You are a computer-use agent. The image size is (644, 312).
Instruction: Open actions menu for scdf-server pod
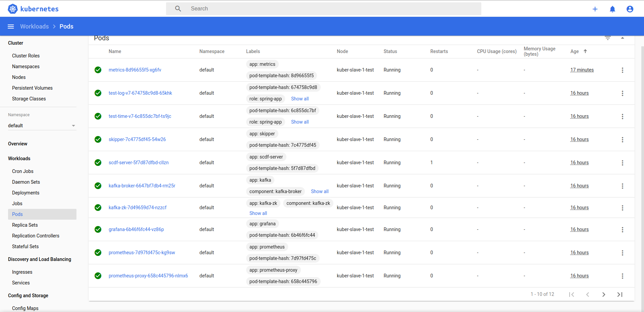tap(623, 163)
